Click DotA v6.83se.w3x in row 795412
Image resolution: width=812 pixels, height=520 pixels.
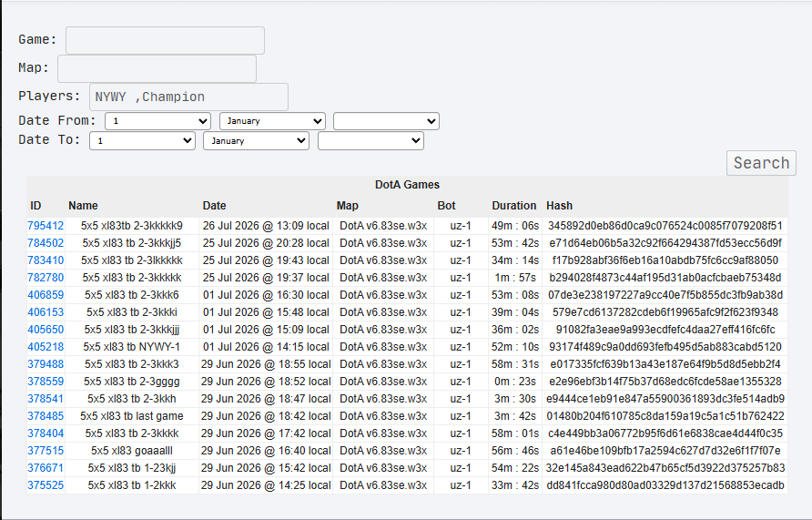pos(383,226)
